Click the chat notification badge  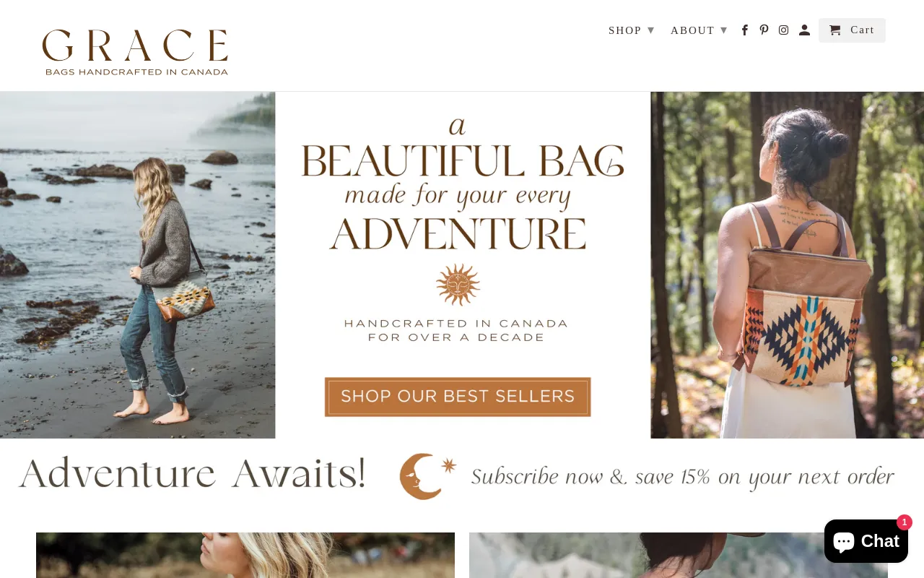point(905,522)
